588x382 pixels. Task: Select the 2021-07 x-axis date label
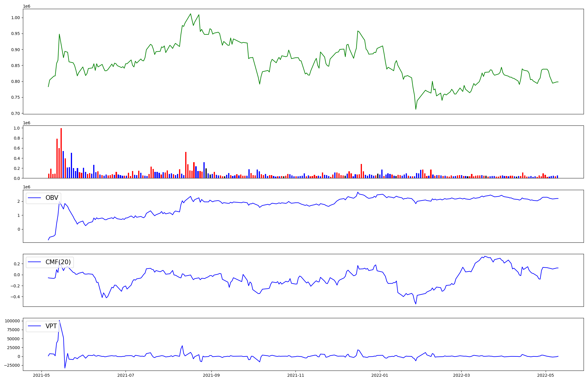126,375
